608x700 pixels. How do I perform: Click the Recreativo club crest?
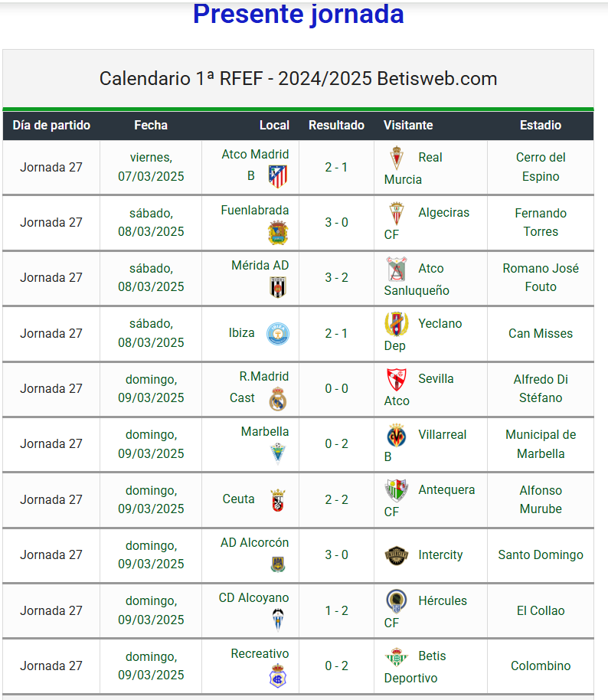(278, 676)
